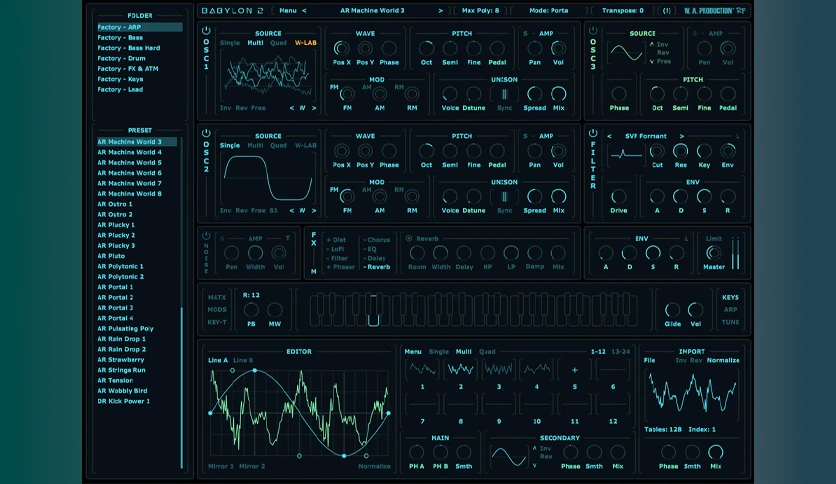Open the TUNE page button
The height and width of the screenshot is (484, 836).
730,322
